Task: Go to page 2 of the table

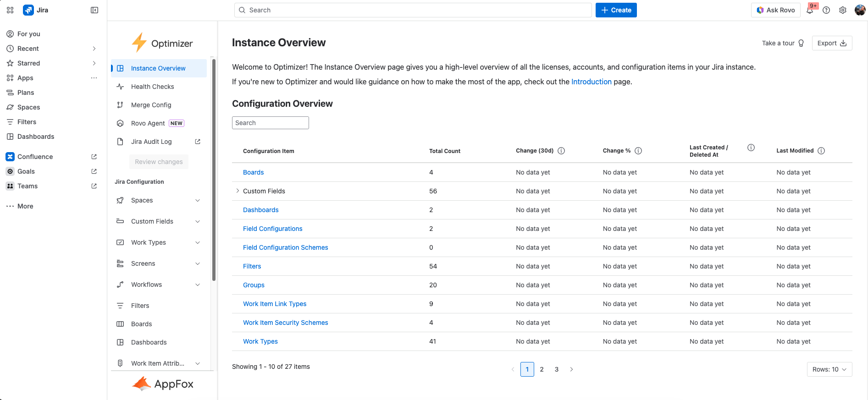Action: coord(542,369)
